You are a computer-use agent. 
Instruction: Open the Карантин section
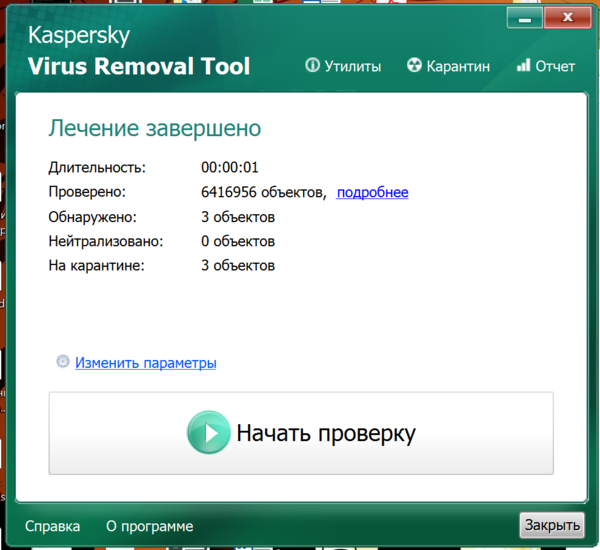(x=458, y=67)
